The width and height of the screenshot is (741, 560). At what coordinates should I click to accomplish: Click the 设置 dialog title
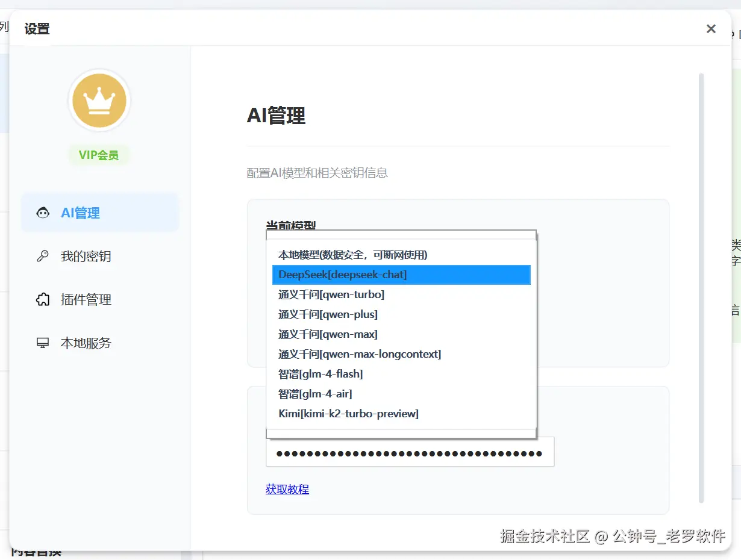(37, 29)
